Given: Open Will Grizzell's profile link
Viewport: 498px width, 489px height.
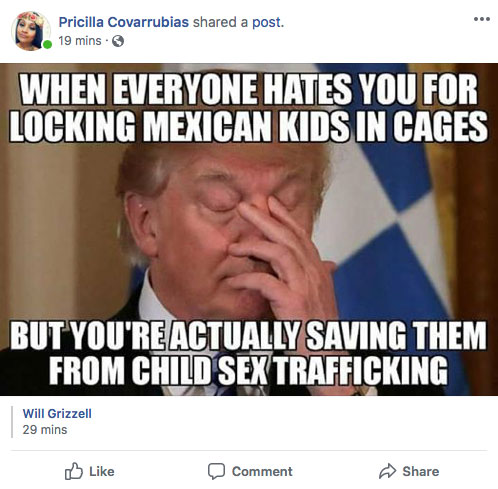Looking at the screenshot, I should (57, 414).
